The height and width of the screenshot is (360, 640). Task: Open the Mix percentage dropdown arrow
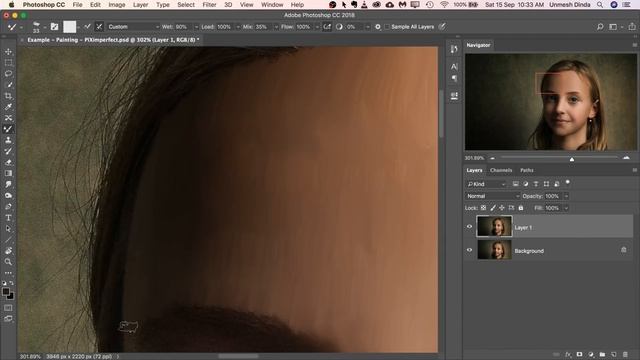(276, 27)
